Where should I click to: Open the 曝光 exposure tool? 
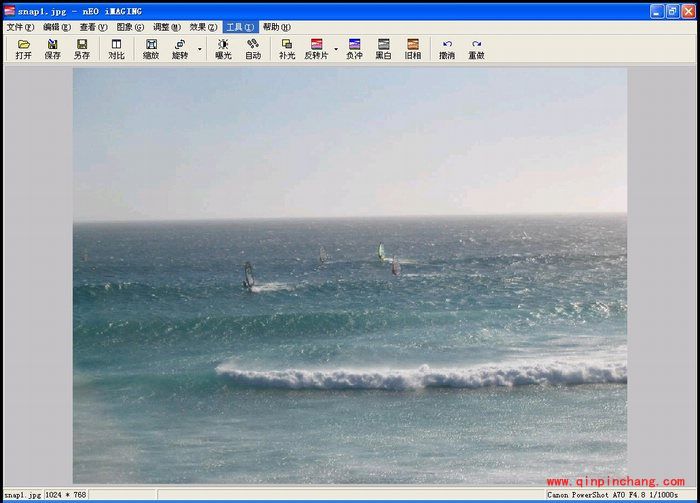point(223,49)
